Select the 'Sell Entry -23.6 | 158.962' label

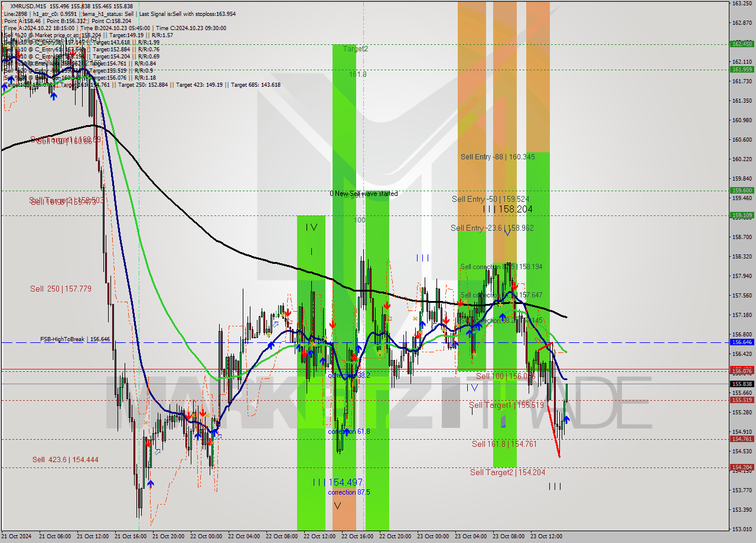click(492, 228)
